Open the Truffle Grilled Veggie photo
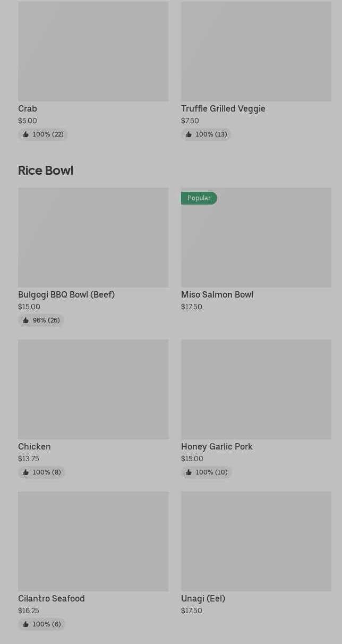Screen dimensions: 342x644 (256, 51)
